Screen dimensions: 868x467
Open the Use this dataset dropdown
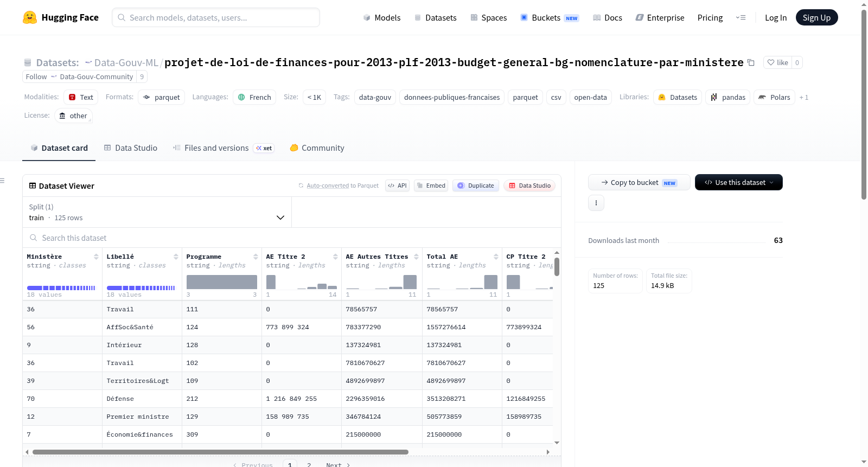pyautogui.click(x=738, y=182)
